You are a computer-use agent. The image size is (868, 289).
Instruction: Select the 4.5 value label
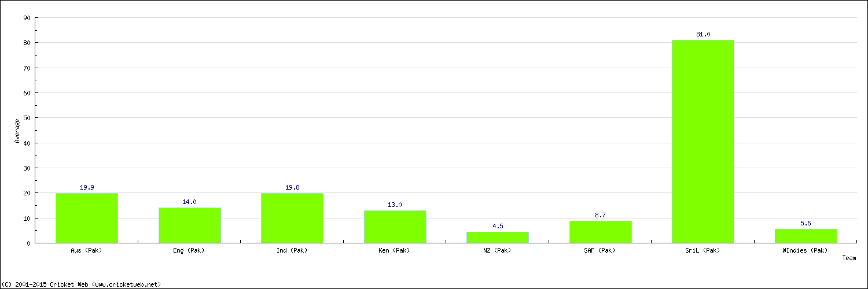point(498,226)
